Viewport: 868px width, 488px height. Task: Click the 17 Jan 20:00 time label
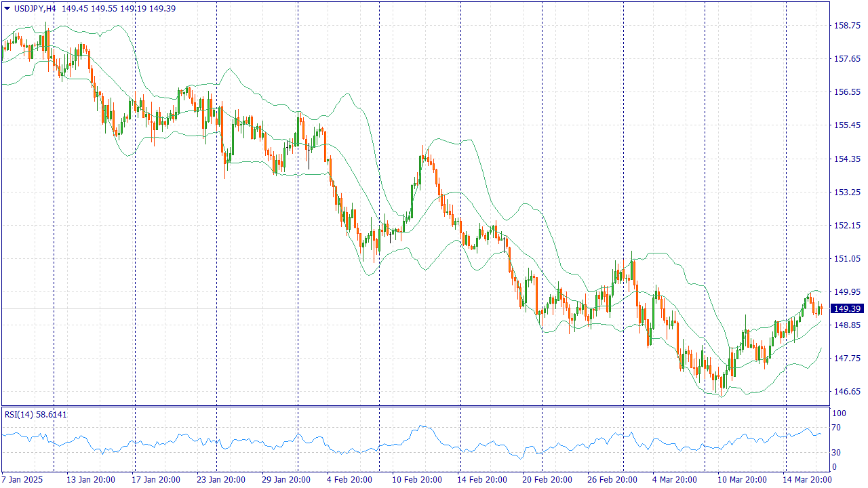pos(156,480)
